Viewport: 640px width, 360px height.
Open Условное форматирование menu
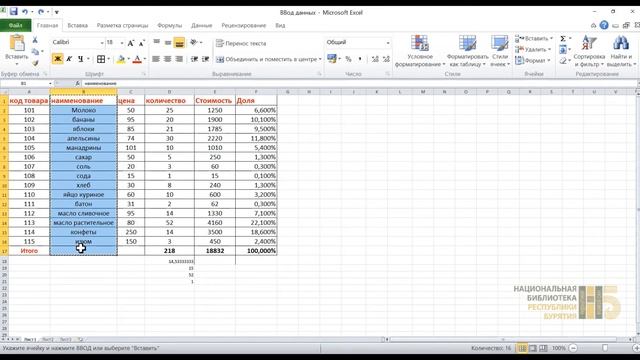pos(420,51)
